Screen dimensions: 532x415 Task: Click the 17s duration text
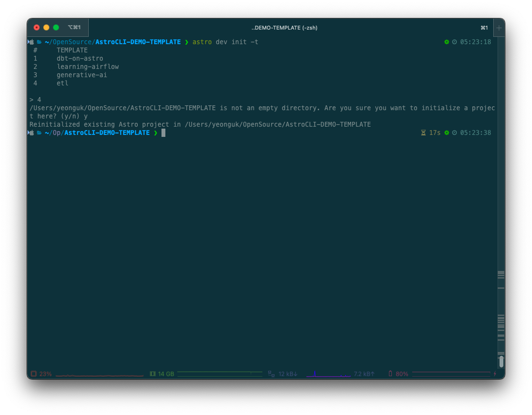[435, 133]
